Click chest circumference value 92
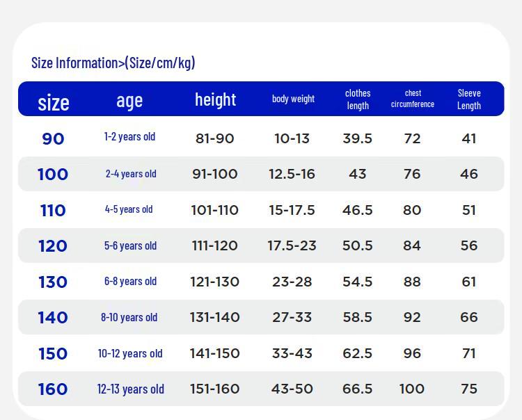The image size is (522, 420). (412, 317)
